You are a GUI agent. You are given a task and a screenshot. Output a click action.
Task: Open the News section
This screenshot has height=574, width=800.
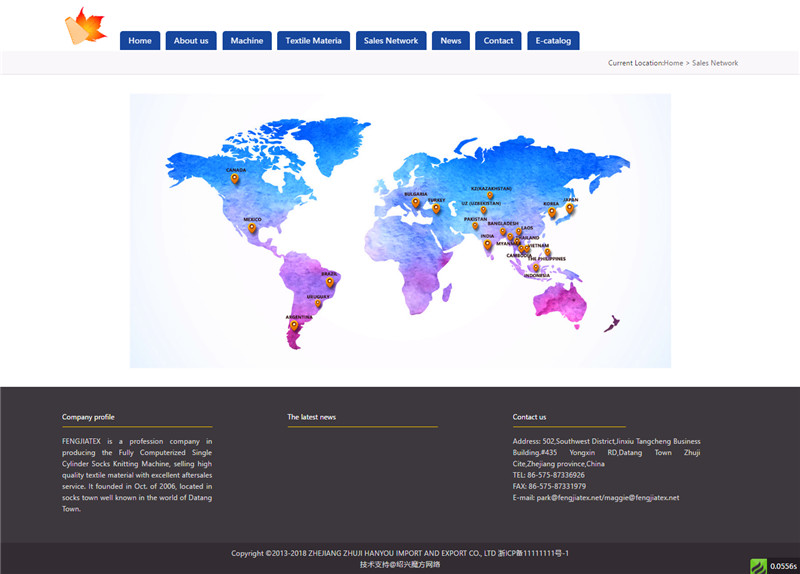(x=451, y=41)
